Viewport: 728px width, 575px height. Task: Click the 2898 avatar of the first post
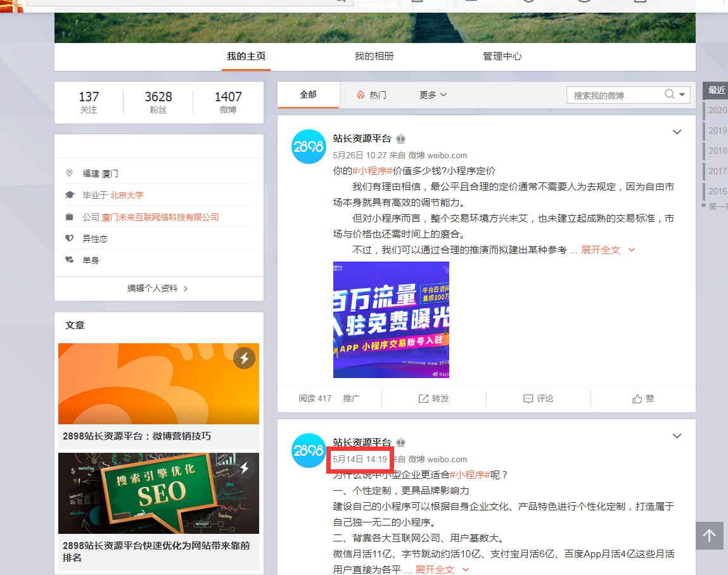tap(309, 147)
